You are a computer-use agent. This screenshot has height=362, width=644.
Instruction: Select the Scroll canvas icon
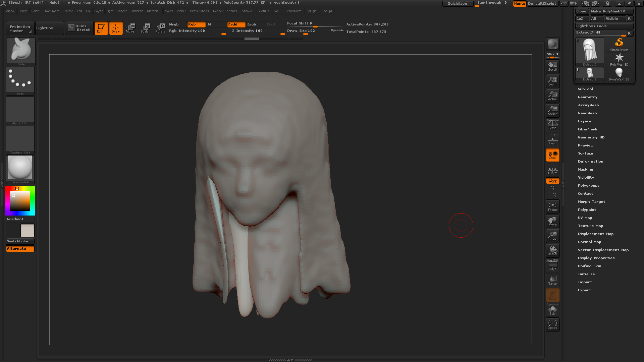[552, 66]
